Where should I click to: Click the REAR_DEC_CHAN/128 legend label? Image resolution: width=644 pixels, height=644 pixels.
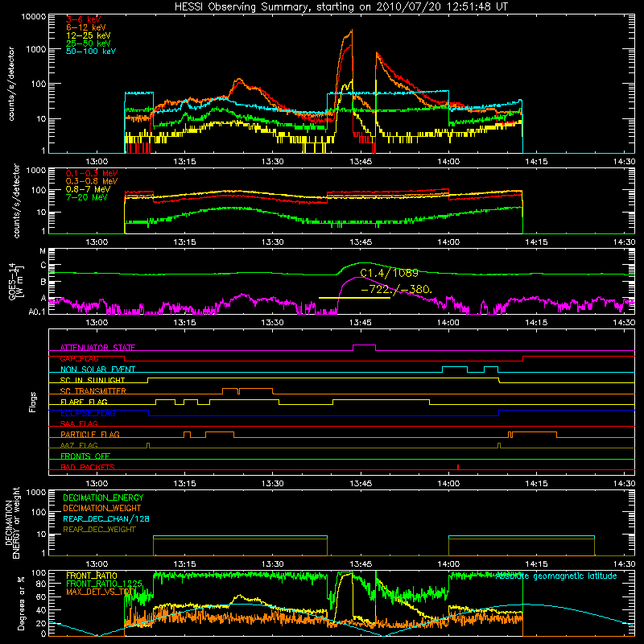(x=106, y=518)
